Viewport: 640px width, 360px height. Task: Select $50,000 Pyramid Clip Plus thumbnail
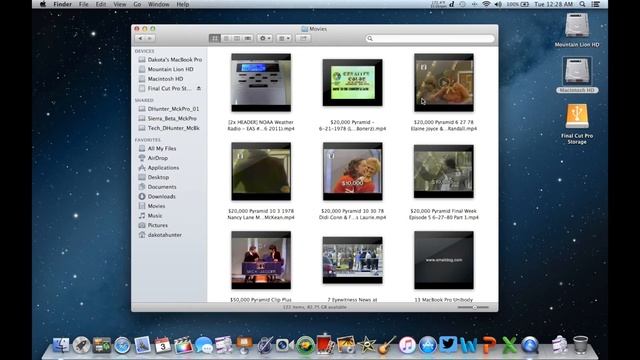(x=261, y=260)
